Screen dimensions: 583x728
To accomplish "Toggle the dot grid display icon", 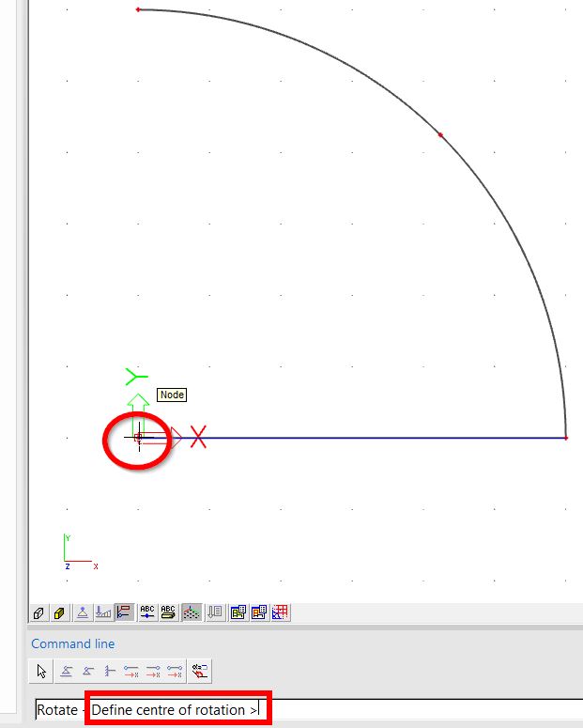I will (192, 612).
